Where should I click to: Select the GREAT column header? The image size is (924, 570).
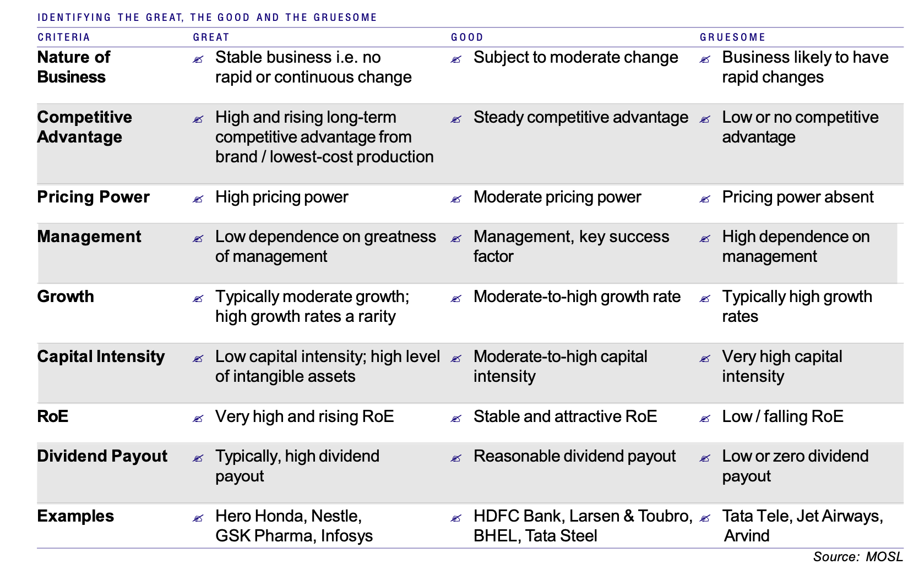(211, 37)
